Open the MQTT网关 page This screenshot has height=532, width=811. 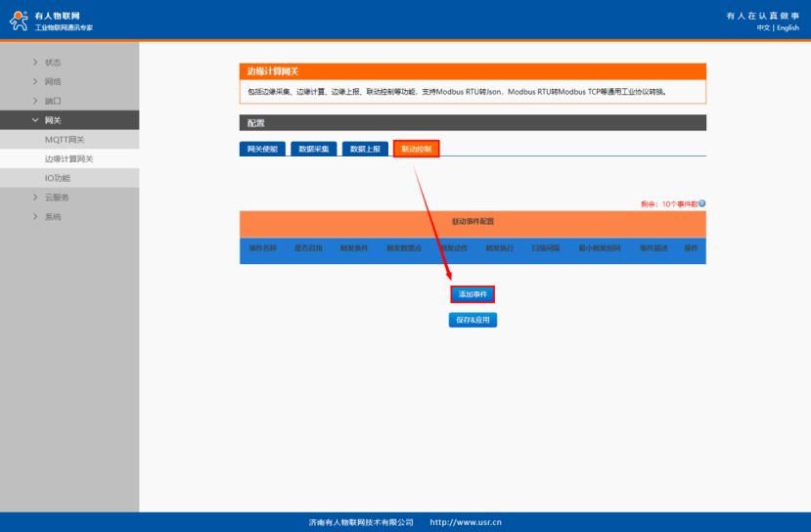tap(65, 140)
